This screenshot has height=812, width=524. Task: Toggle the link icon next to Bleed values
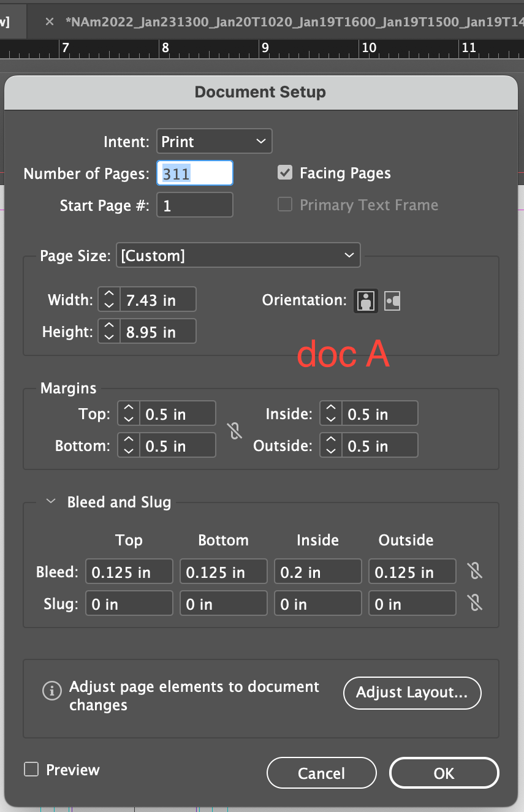[474, 571]
